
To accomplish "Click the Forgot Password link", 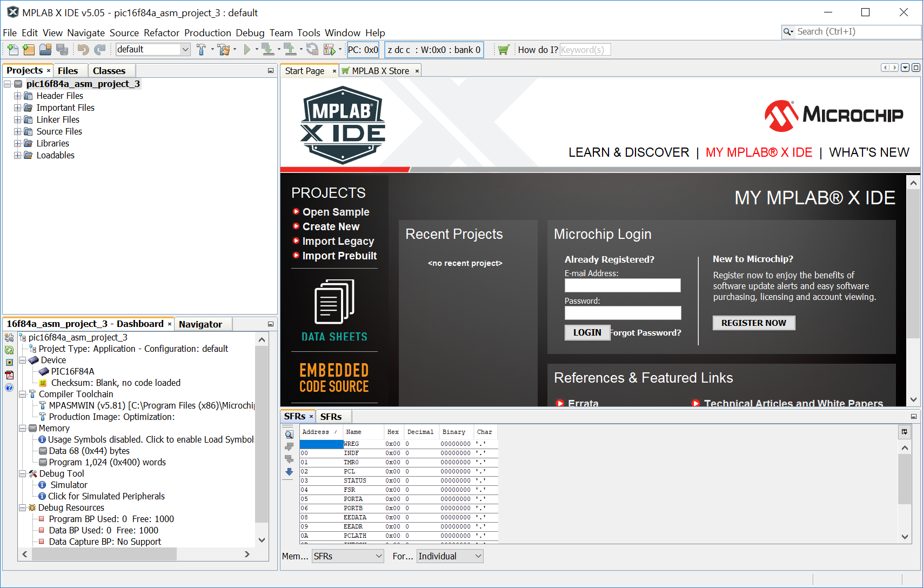I will pos(646,333).
